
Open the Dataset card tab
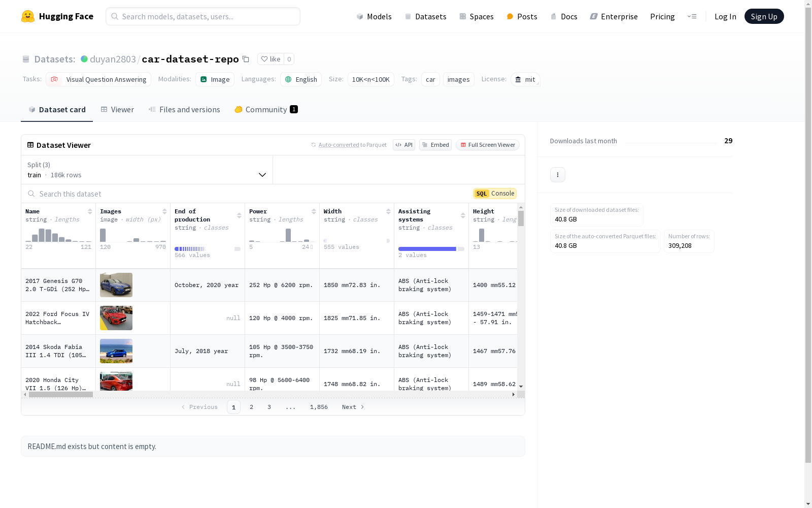pos(57,110)
